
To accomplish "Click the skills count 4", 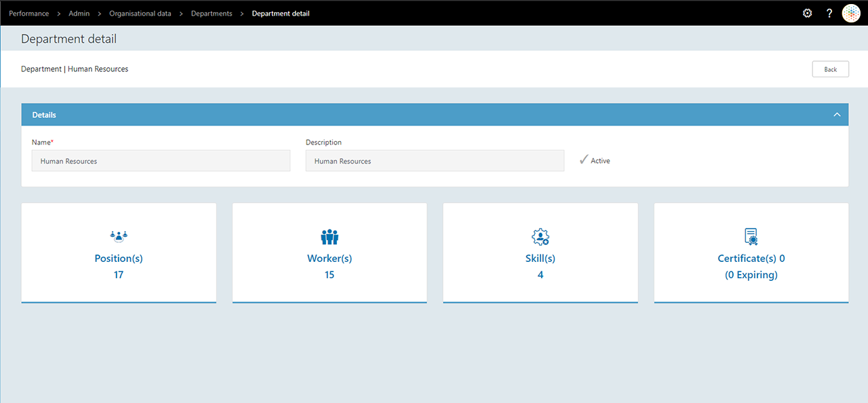I will point(540,275).
